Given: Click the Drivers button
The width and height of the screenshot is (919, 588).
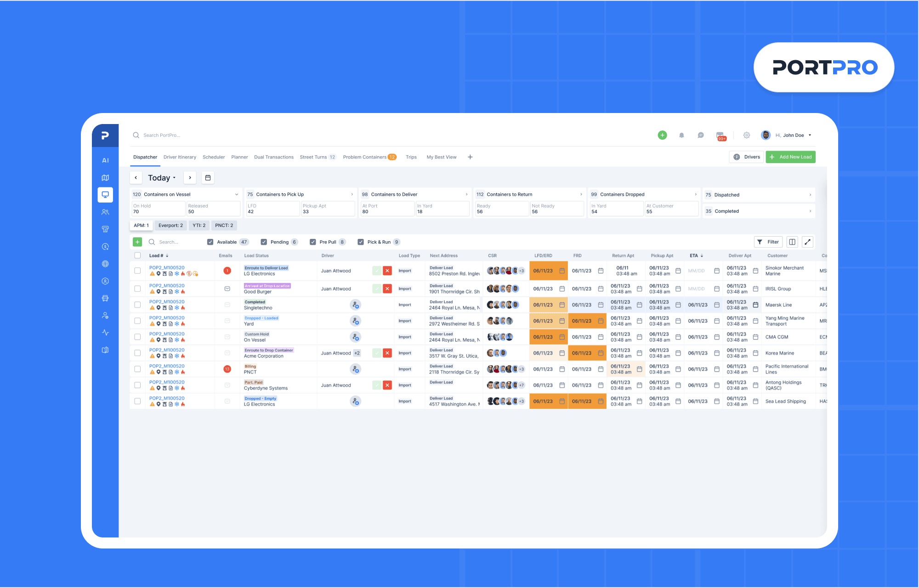Looking at the screenshot, I should tap(746, 157).
